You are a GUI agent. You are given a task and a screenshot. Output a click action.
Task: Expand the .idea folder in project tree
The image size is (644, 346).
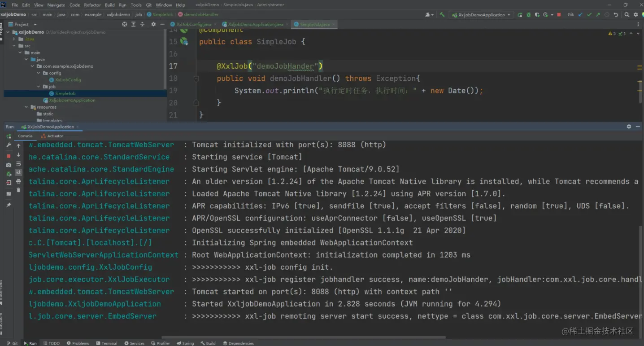[x=14, y=39]
